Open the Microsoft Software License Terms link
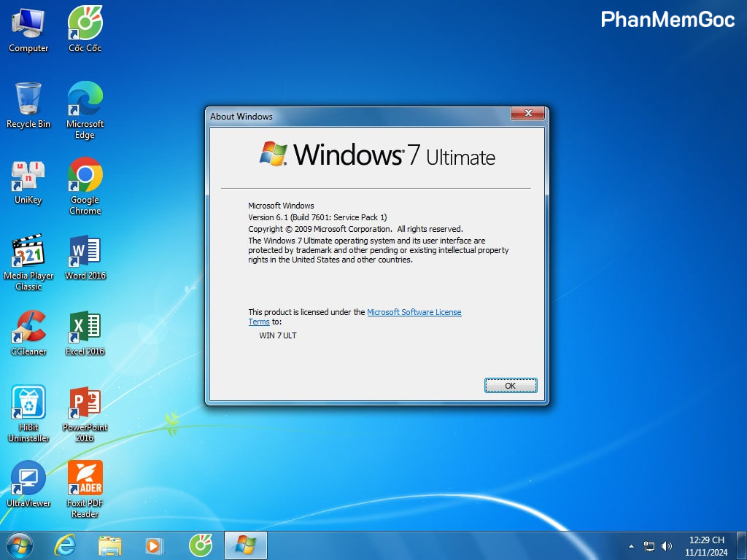 point(414,312)
